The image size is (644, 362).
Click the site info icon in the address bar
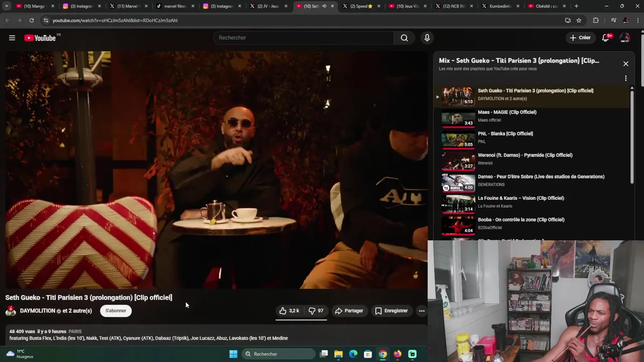(46, 20)
